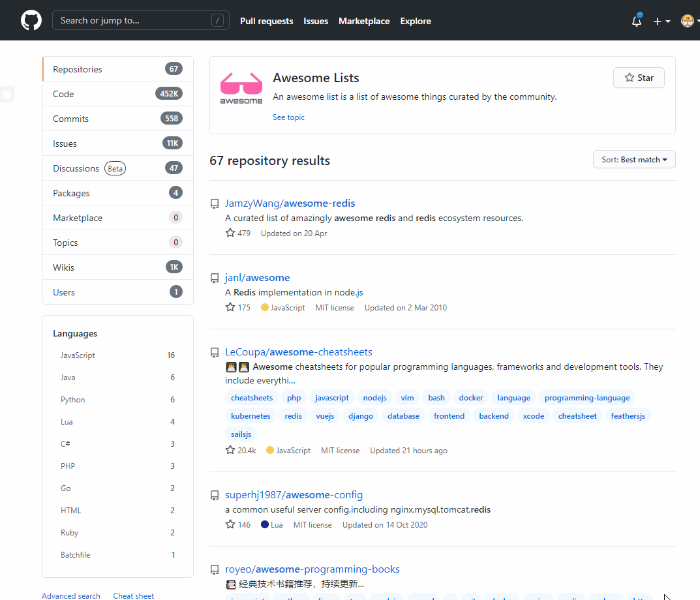Switch to the Commits results tab
Image resolution: width=700 pixels, height=600 pixels.
click(x=71, y=119)
